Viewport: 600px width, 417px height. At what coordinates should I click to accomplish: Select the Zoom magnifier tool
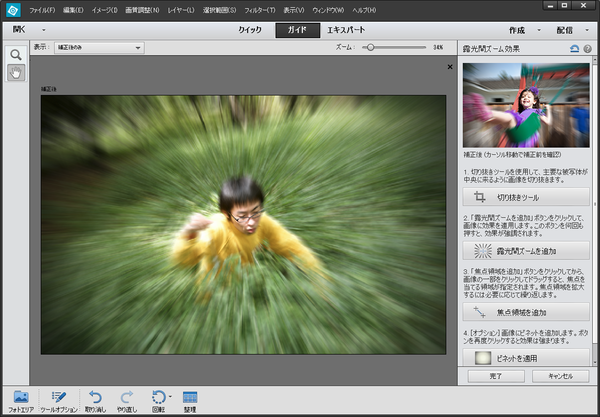click(x=16, y=55)
